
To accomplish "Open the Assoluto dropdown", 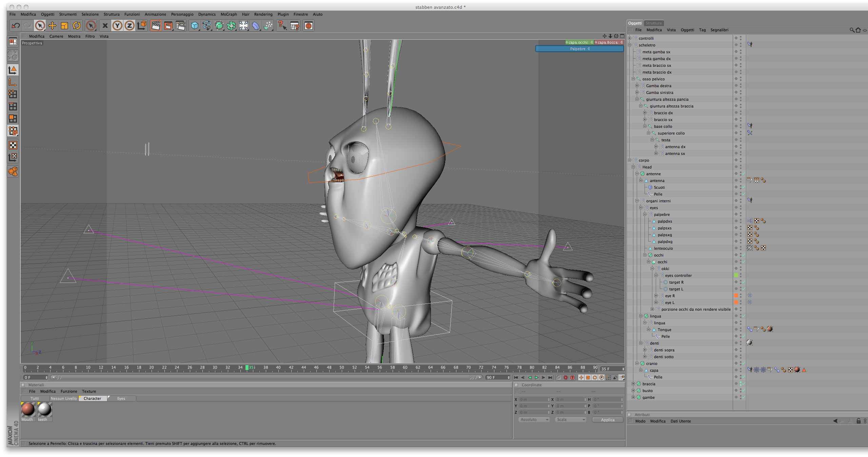I will click(534, 419).
